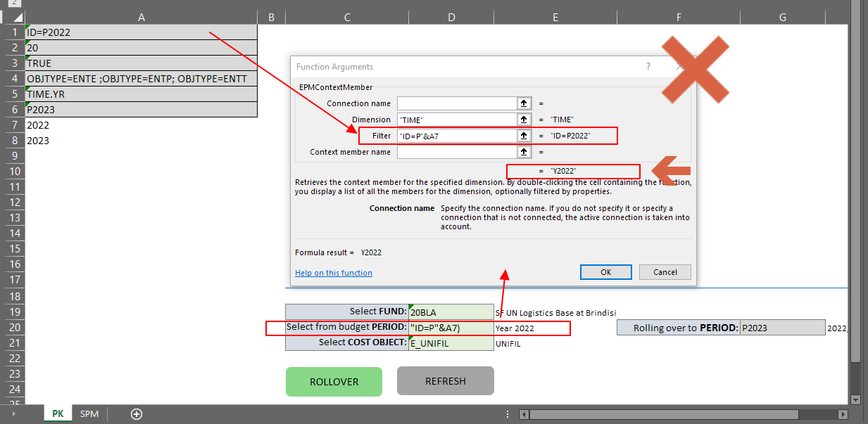Click the horizontal scrollbar right arrow
This screenshot has width=868, height=424.
tap(843, 414)
